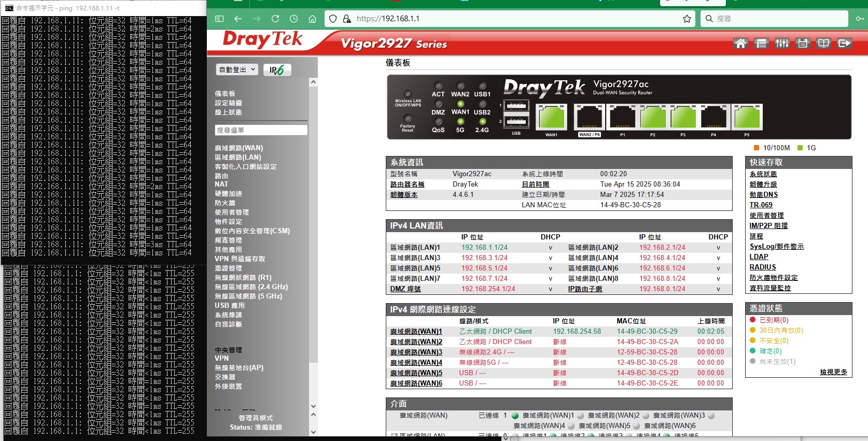Open the 自動登出 dropdown
The height and width of the screenshot is (441, 868).
click(237, 69)
